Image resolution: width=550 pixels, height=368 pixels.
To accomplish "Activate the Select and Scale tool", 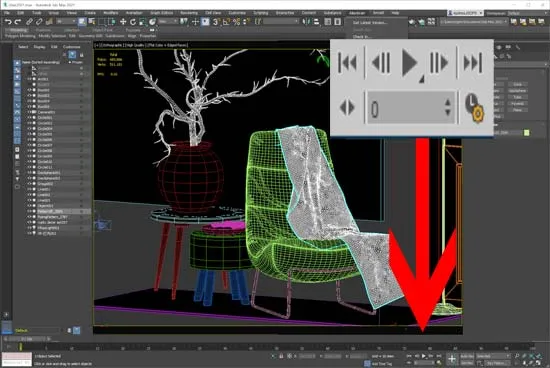I will point(143,22).
